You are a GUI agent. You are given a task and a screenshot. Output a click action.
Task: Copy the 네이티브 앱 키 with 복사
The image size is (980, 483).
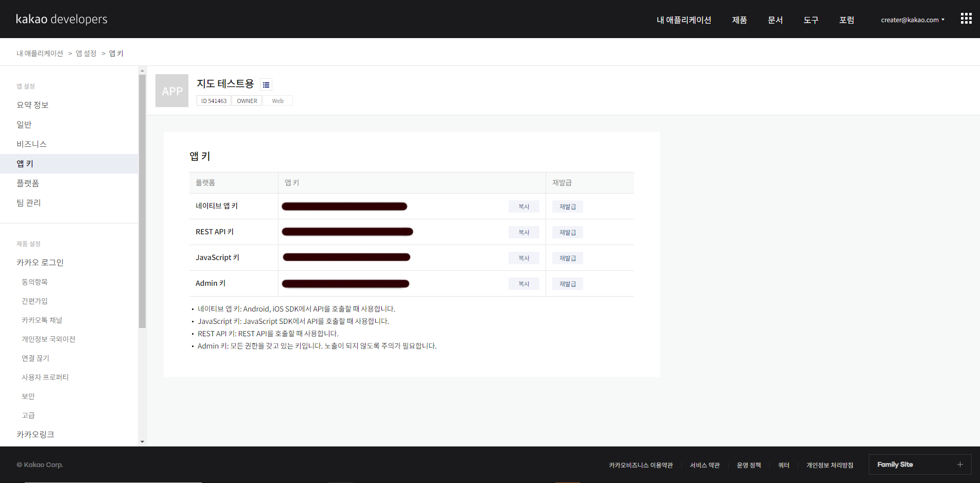pyautogui.click(x=524, y=206)
